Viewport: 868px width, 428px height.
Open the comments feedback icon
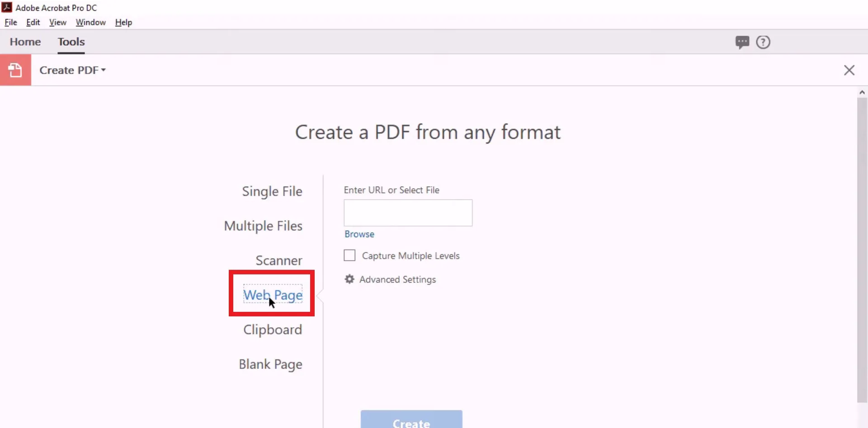[742, 42]
